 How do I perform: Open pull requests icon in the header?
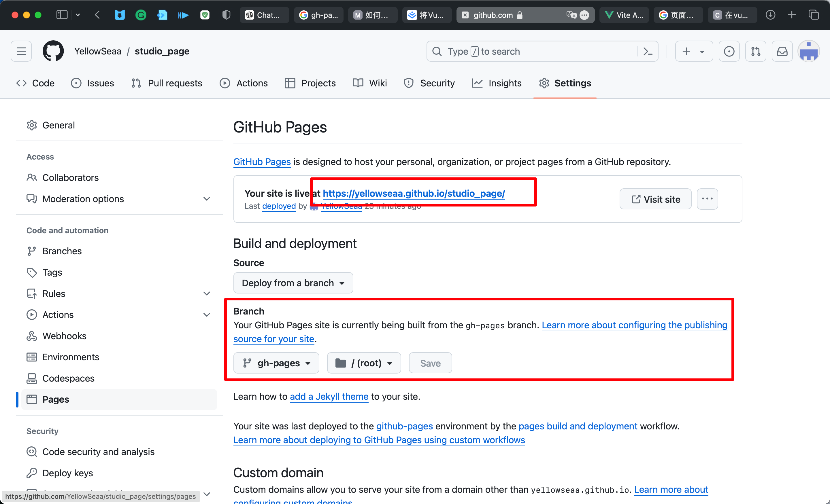tap(756, 51)
